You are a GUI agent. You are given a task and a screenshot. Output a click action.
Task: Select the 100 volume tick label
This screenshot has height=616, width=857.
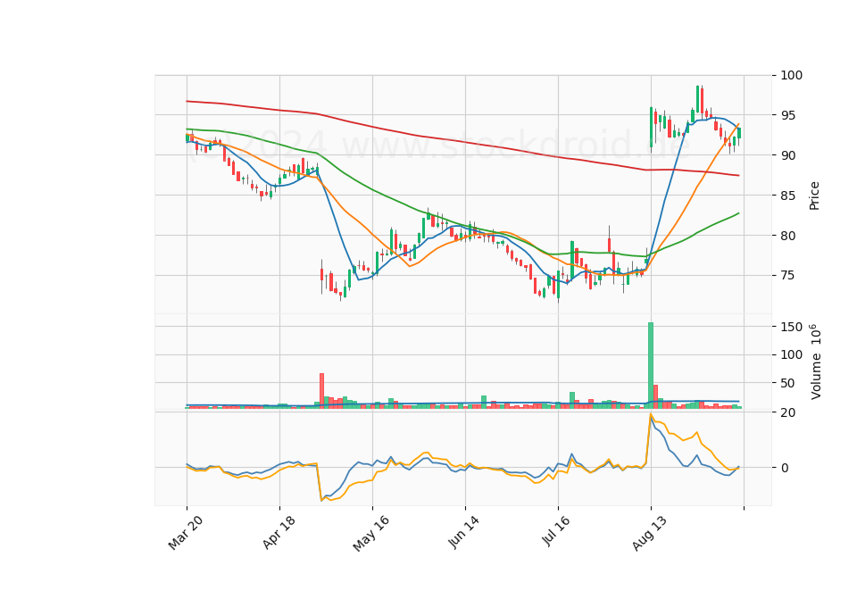pyautogui.click(x=792, y=354)
